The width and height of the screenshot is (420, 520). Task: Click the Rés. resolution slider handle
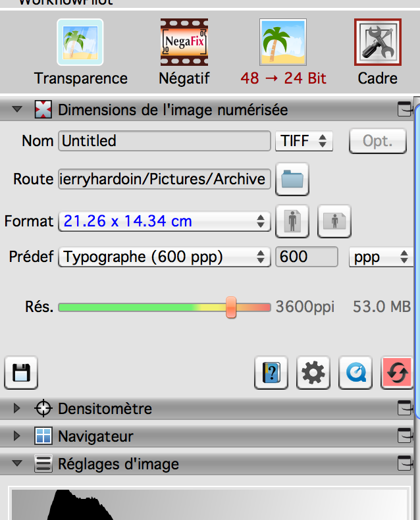click(231, 307)
